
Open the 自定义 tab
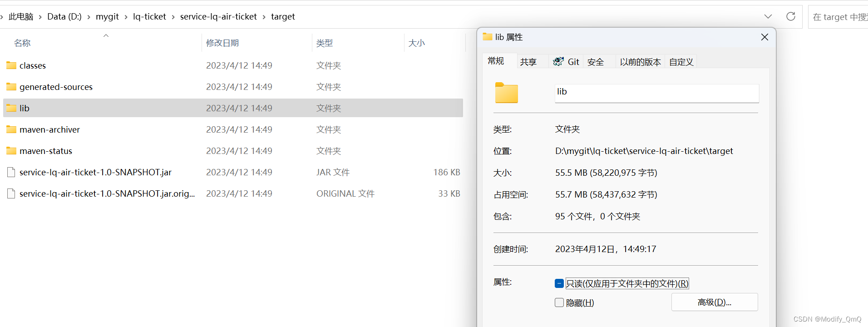point(681,62)
